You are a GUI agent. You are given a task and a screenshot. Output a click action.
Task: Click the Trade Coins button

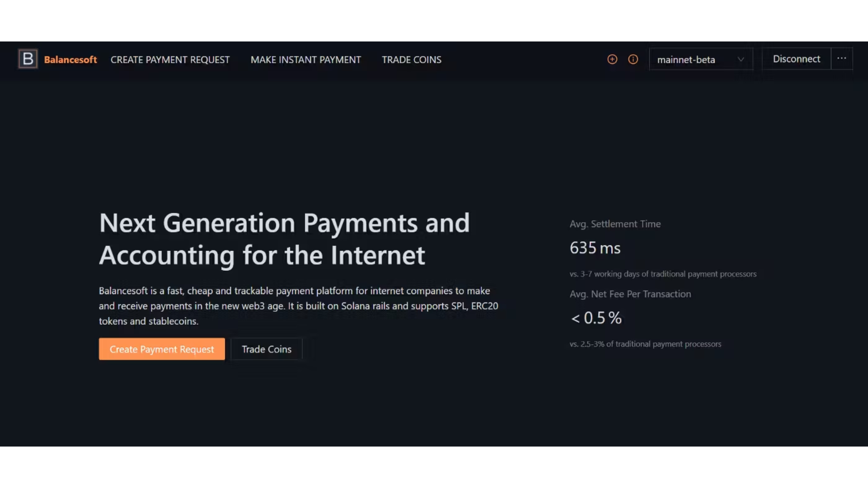click(x=266, y=348)
